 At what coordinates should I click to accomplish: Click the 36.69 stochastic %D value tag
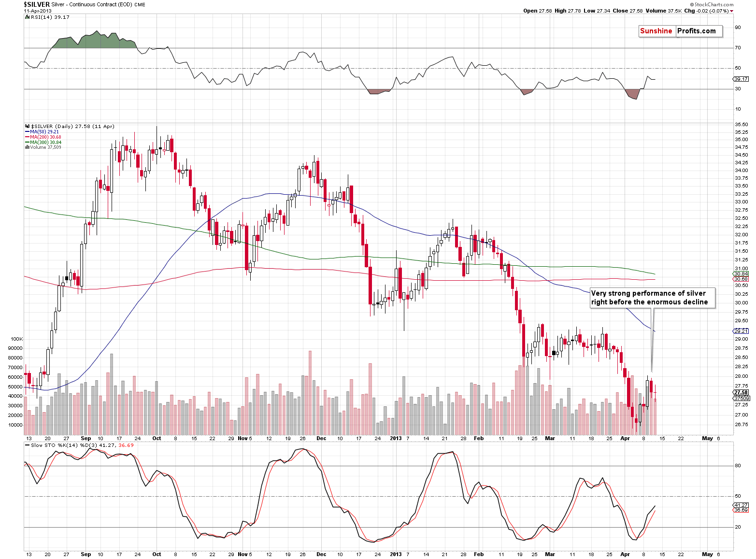tap(741, 510)
